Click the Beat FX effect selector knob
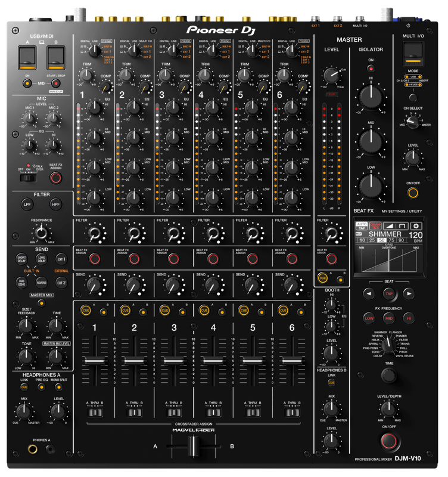Viewport: 448px width, 477px height. tap(388, 346)
